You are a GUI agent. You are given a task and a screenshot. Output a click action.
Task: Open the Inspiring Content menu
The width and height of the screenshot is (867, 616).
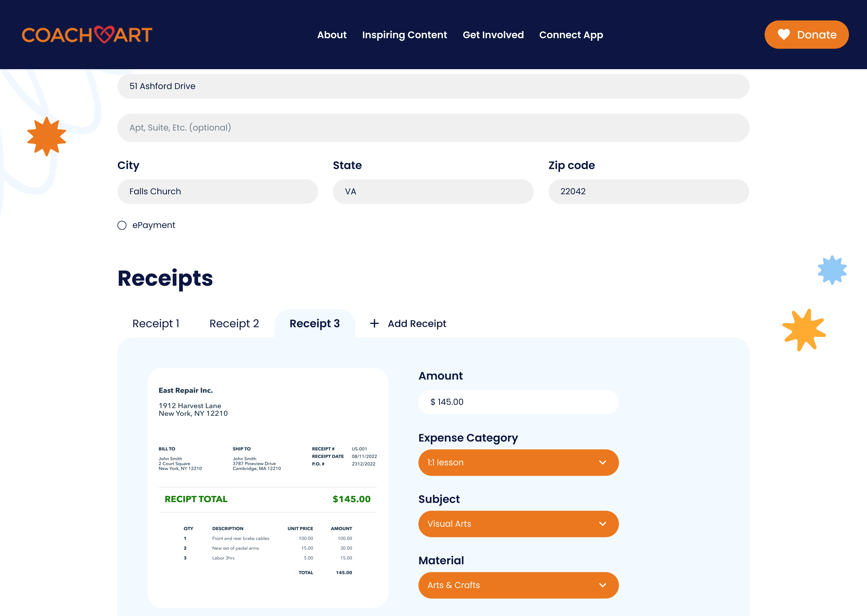click(404, 35)
